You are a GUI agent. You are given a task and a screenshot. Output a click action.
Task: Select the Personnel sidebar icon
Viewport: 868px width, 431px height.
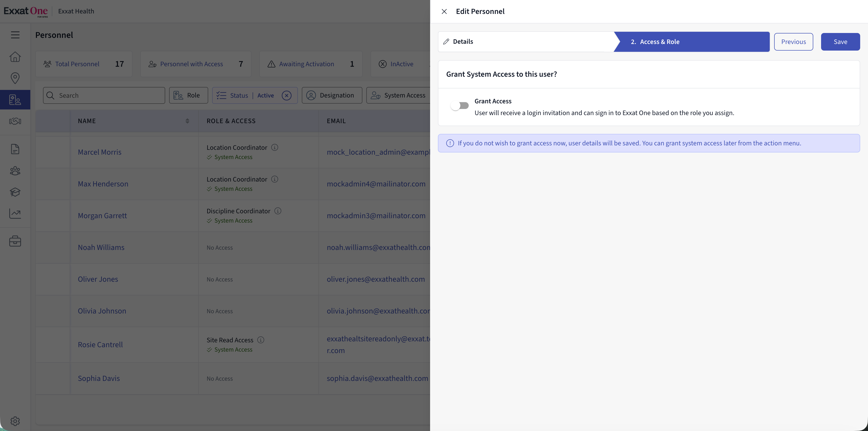click(x=15, y=100)
